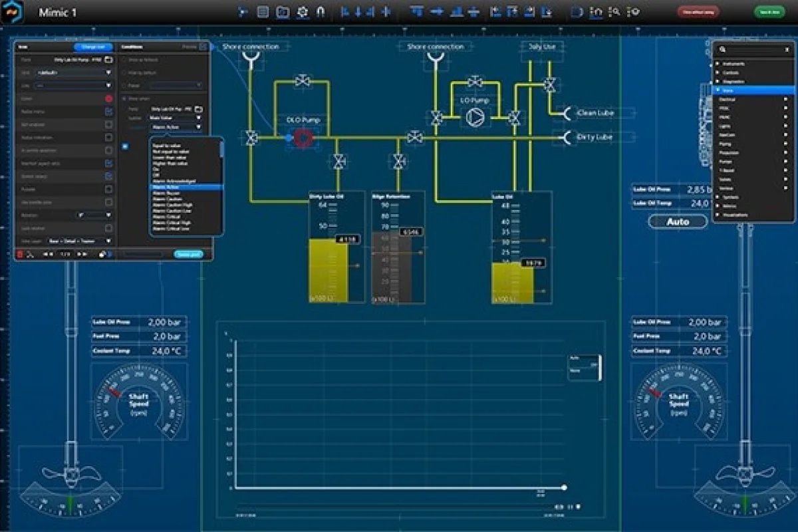The image size is (798, 532).
Task: Toggle the Preview checkbox in Conditions panel
Action: click(203, 47)
